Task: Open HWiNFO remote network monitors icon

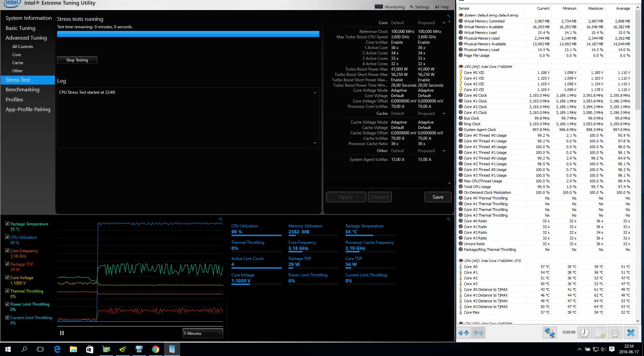Action: tap(550, 333)
